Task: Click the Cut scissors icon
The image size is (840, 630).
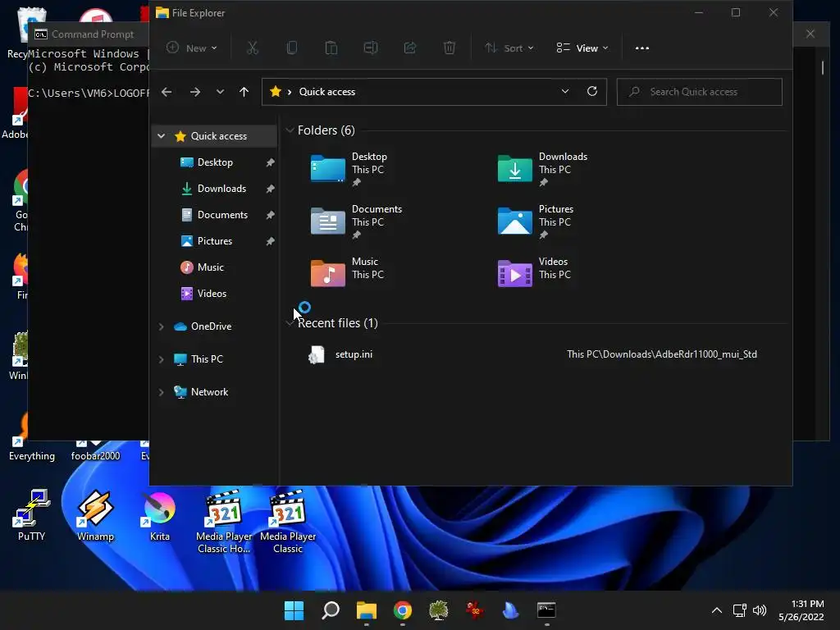Action: [x=253, y=48]
